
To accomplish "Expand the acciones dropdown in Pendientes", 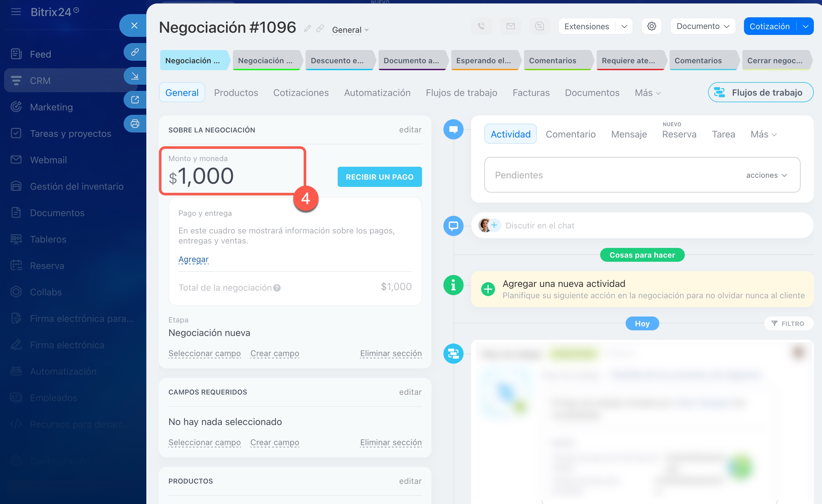I will point(766,175).
